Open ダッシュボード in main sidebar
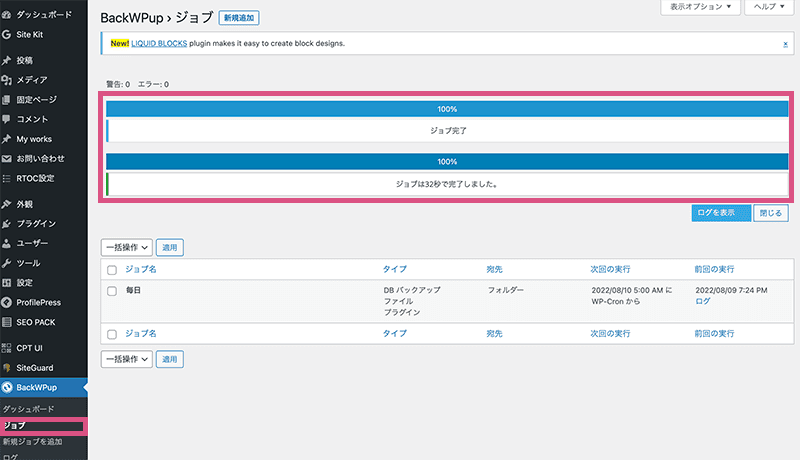 (44, 15)
